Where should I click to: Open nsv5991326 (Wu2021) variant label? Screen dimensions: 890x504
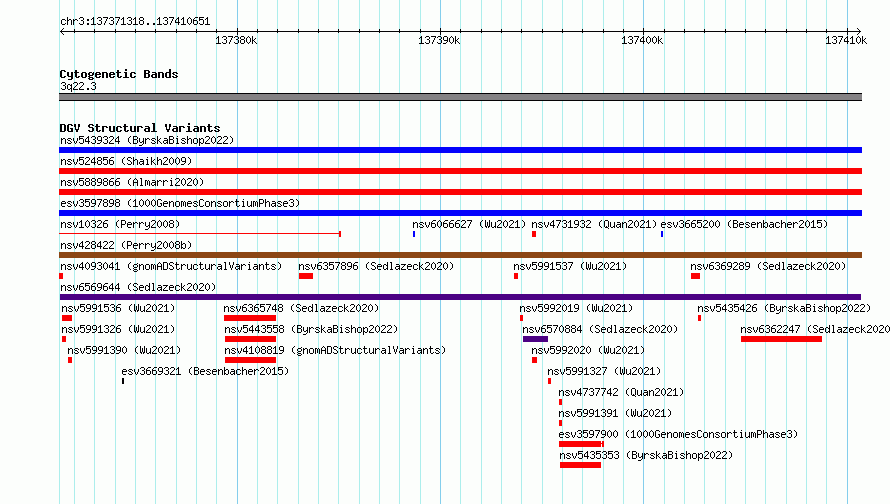pyautogui.click(x=118, y=329)
